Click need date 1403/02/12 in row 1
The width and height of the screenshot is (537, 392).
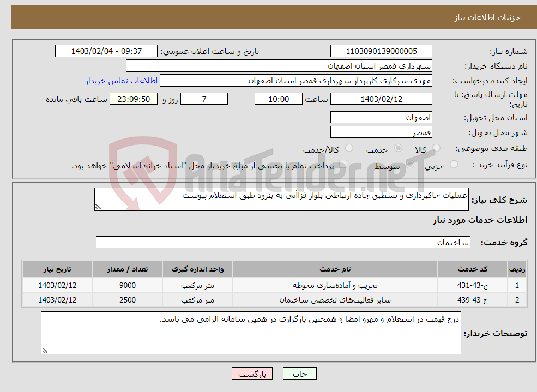57,285
